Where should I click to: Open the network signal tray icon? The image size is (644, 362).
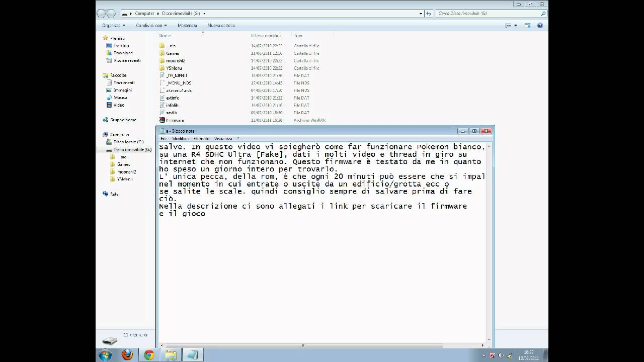(x=509, y=355)
